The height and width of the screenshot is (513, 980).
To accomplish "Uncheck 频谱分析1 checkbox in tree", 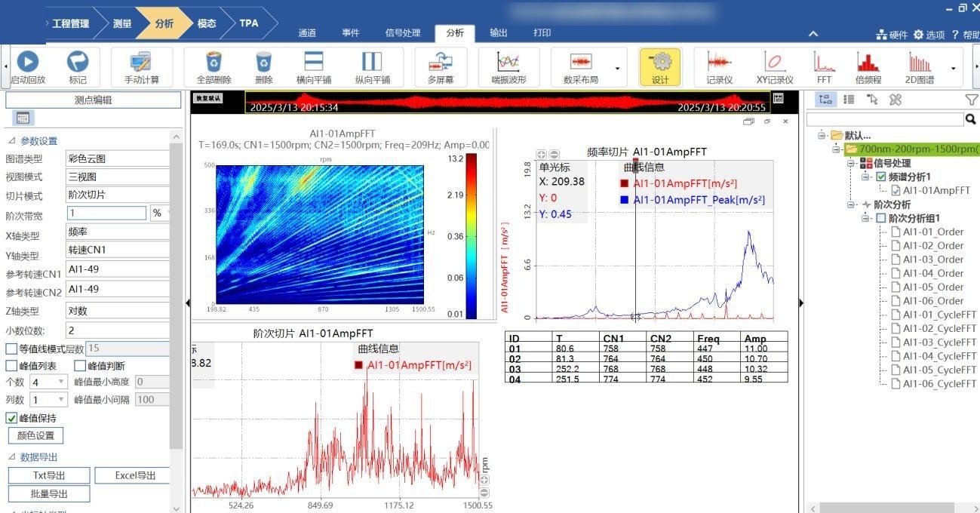I will tap(881, 177).
